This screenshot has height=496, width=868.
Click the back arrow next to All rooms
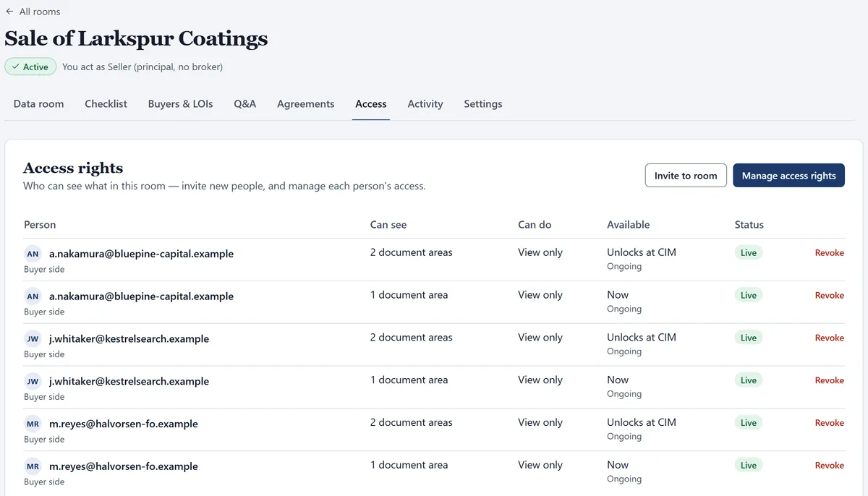pos(9,12)
